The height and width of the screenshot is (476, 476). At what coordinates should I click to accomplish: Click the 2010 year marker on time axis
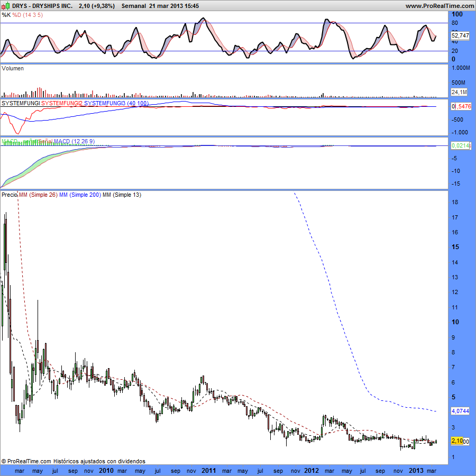pos(106,471)
